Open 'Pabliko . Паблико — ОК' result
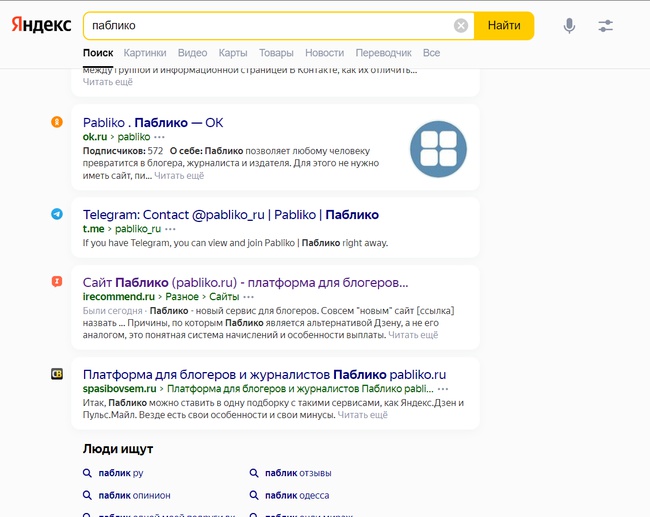 [x=153, y=123]
